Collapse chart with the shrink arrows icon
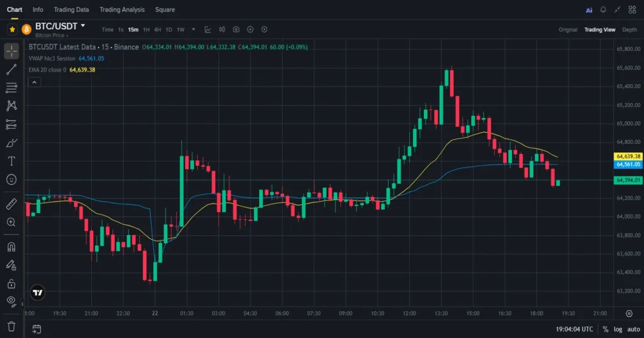644x338 pixels. 618,9
